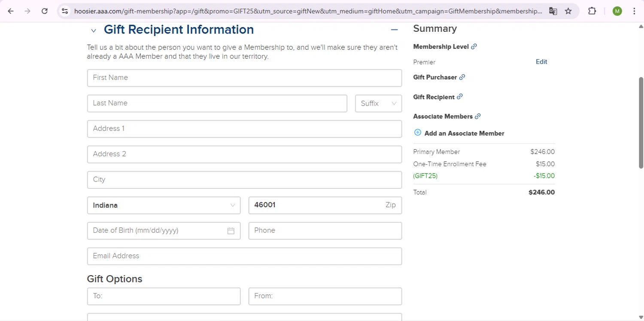Click the Premier membership level text
Image resolution: width=644 pixels, height=321 pixels.
[x=424, y=62]
